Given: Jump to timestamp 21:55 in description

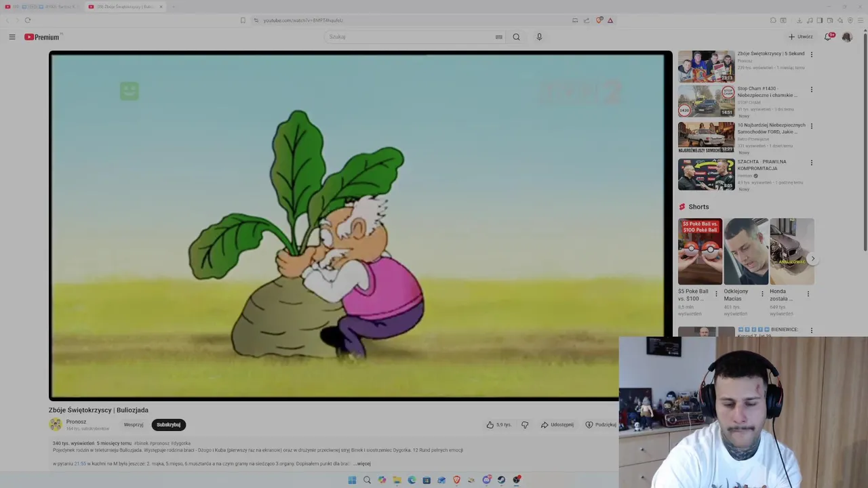Looking at the screenshot, I should pyautogui.click(x=80, y=464).
